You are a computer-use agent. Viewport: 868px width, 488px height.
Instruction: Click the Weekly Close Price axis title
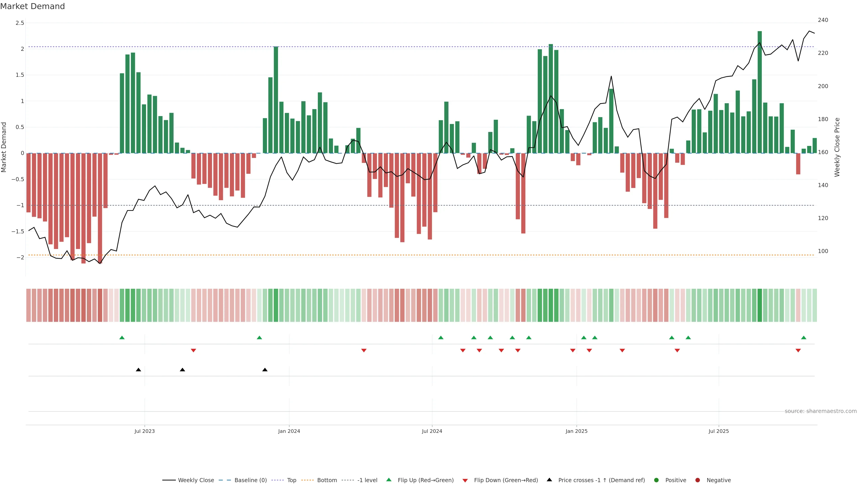[837, 147]
